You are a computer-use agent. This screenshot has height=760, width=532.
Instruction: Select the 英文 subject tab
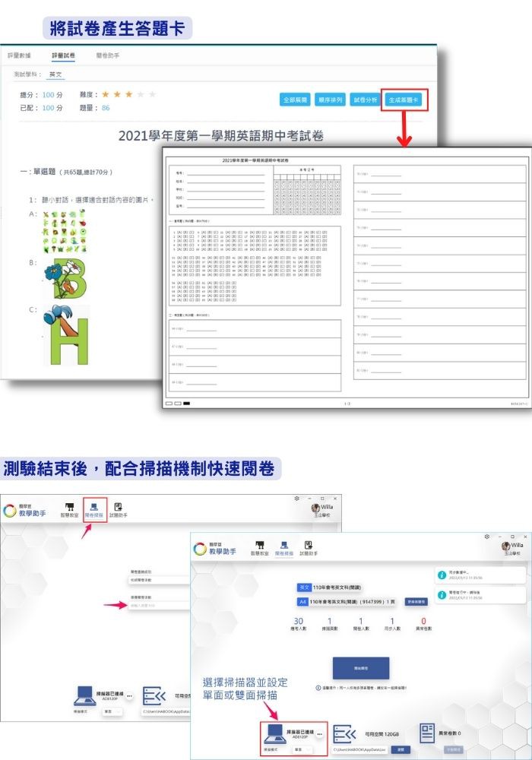55,74
